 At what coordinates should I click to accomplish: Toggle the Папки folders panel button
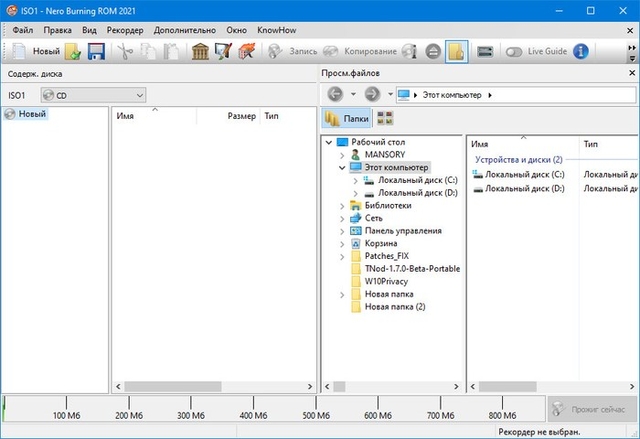coord(346,119)
